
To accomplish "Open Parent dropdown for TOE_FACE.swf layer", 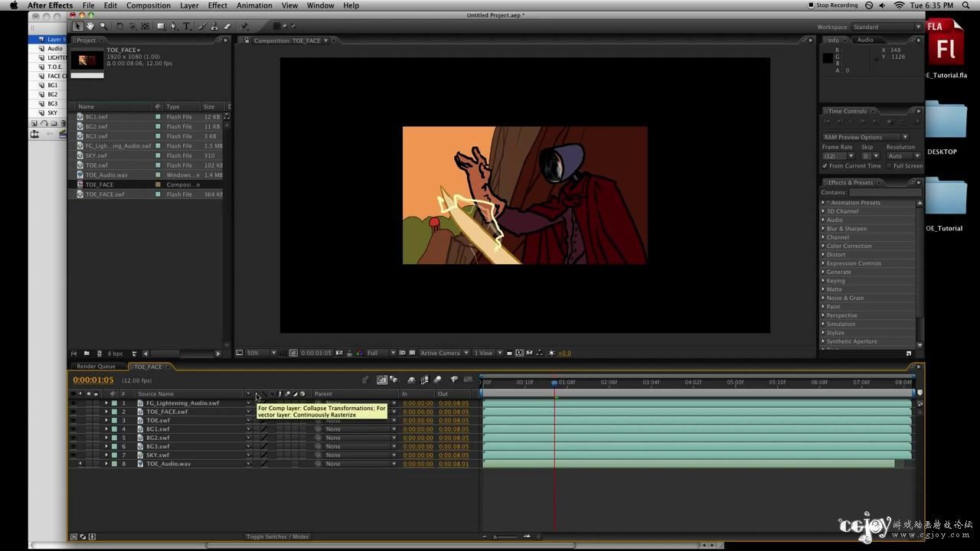I will [361, 412].
